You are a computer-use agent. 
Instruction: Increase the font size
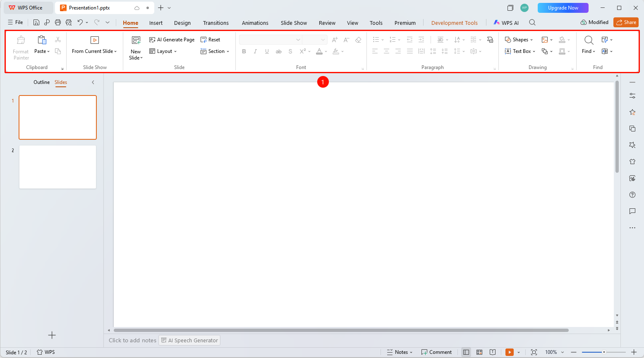tap(335, 40)
